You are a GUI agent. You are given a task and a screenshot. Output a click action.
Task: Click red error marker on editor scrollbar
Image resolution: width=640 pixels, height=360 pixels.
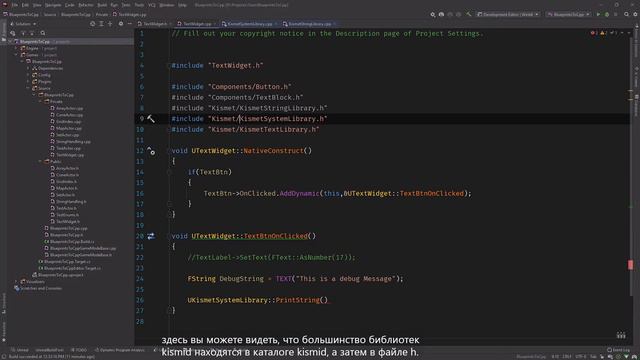pyautogui.click(x=631, y=264)
